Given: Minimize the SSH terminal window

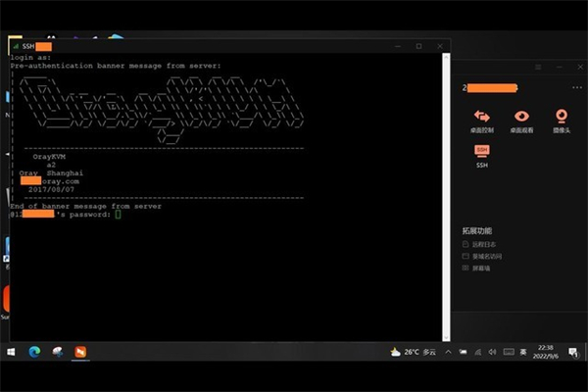Looking at the screenshot, I should click(395, 46).
